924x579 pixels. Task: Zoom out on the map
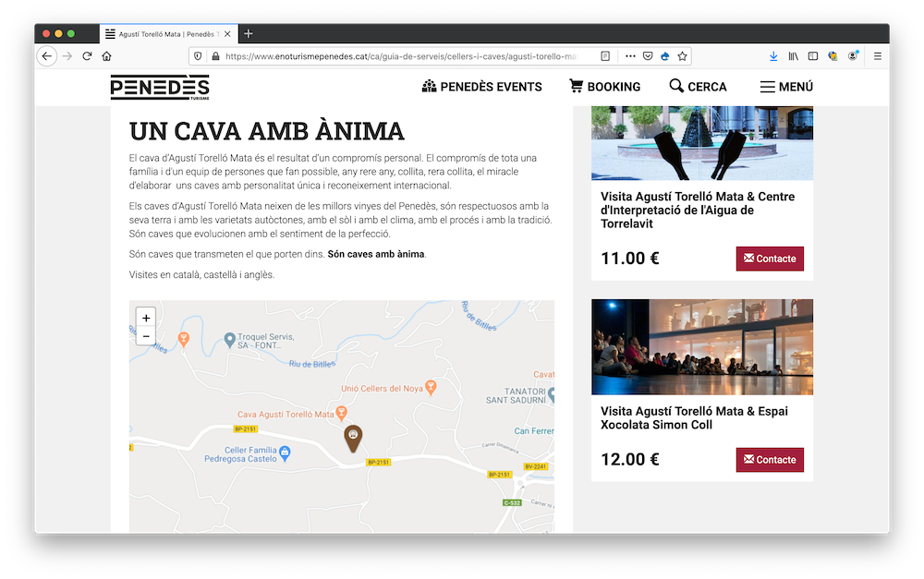[146, 336]
